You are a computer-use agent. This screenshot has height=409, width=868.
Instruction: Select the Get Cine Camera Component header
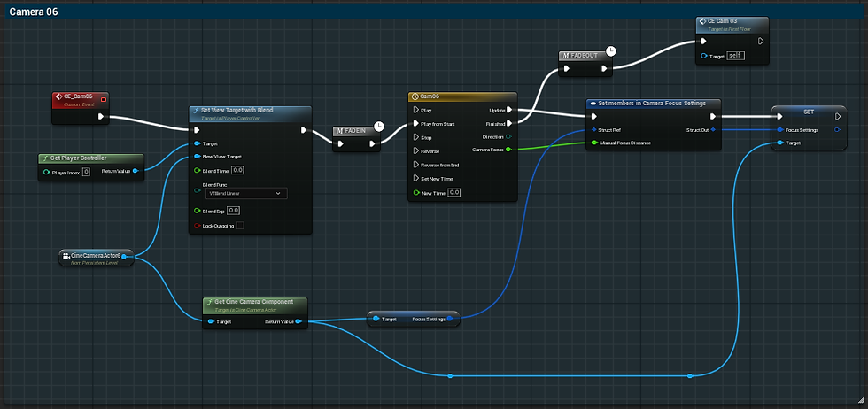click(255, 305)
